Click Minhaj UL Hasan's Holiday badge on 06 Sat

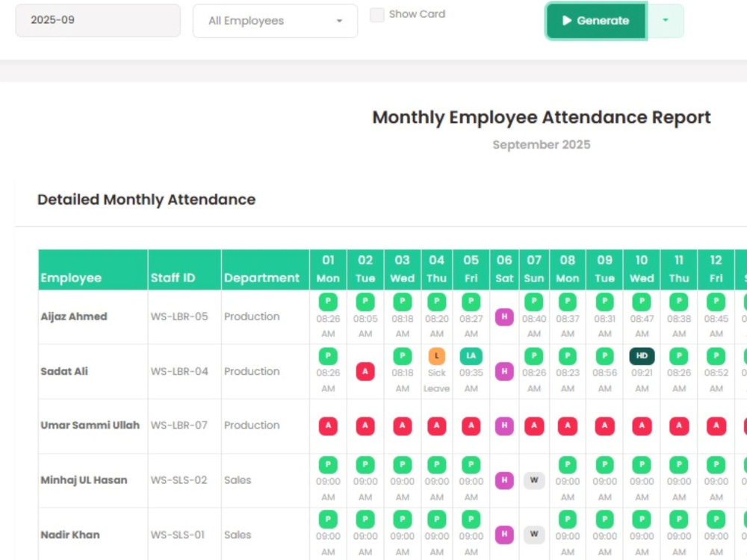click(504, 480)
